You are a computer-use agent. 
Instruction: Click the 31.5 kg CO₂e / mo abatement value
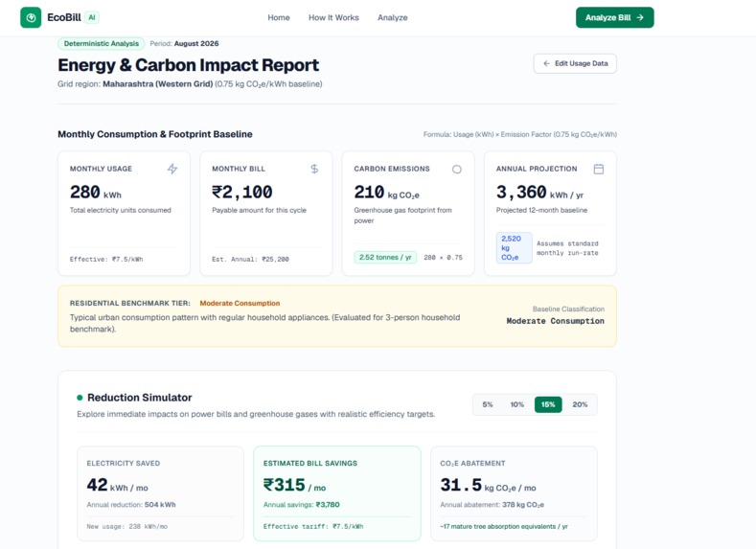488,485
